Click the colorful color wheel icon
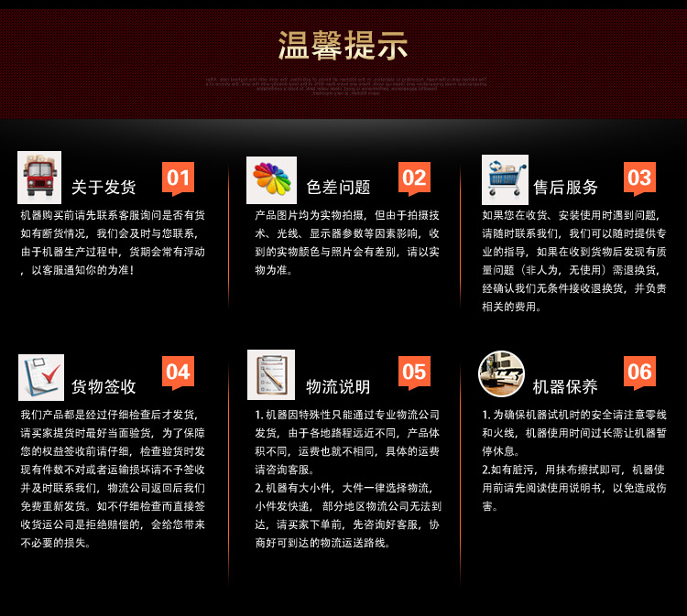Image resolution: width=687 pixels, height=616 pixels. [271, 179]
